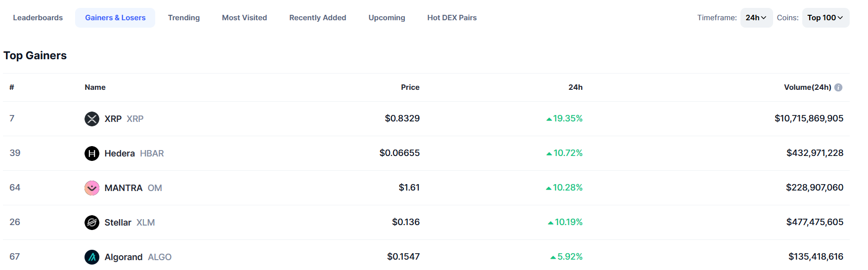Viewport: 868px width, 270px height.
Task: Open the Recently Added tab
Action: point(318,18)
